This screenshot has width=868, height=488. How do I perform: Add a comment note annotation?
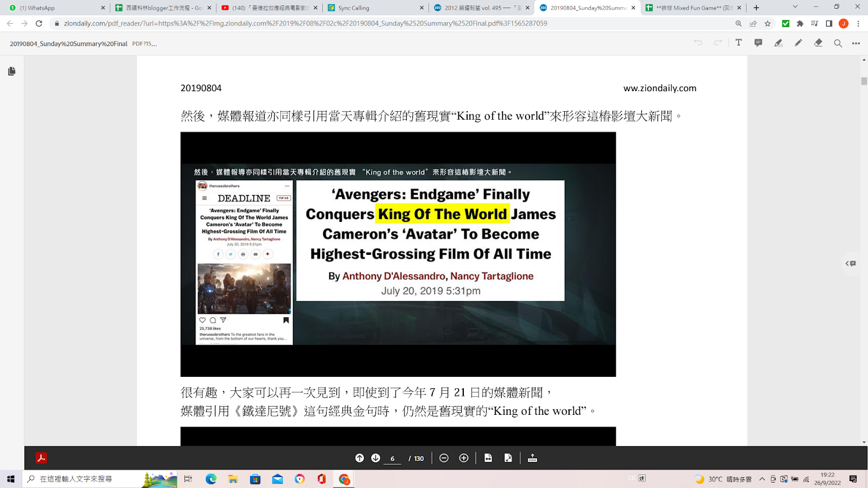tap(758, 43)
